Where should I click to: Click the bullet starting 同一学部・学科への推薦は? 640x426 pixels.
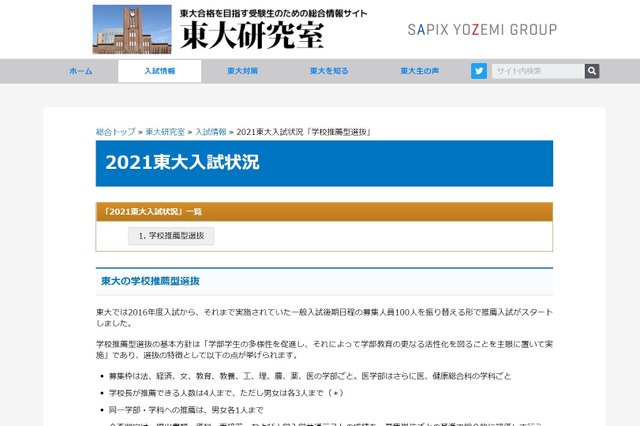[186, 410]
